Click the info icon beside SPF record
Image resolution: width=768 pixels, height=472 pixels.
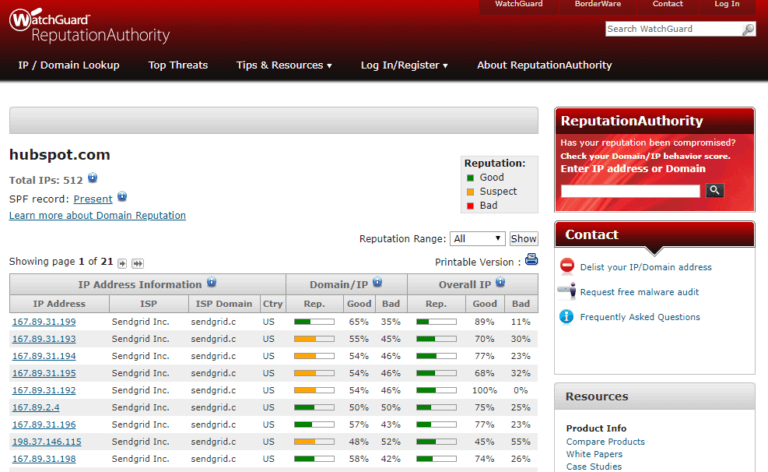click(x=122, y=197)
